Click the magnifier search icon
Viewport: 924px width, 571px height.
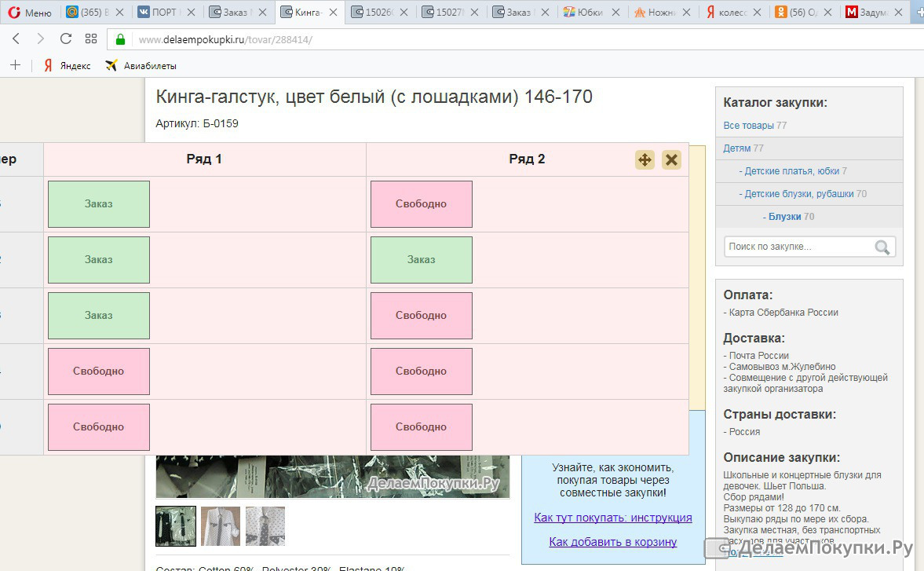(x=882, y=247)
